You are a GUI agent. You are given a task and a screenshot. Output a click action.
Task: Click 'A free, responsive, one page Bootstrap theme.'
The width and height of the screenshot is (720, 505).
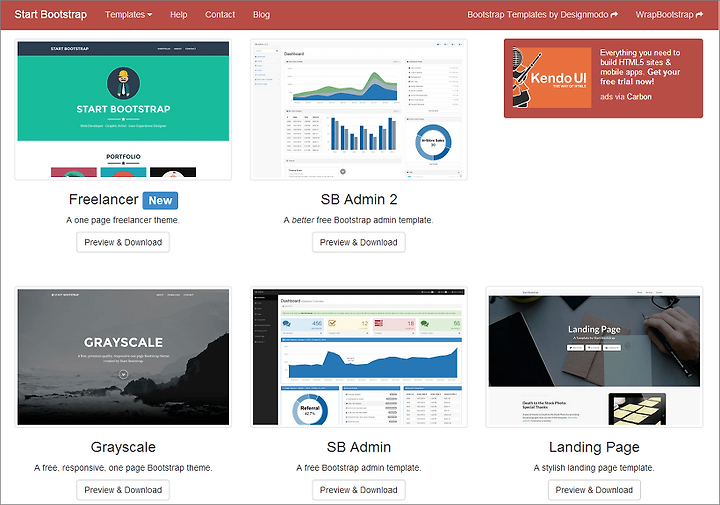(123, 468)
